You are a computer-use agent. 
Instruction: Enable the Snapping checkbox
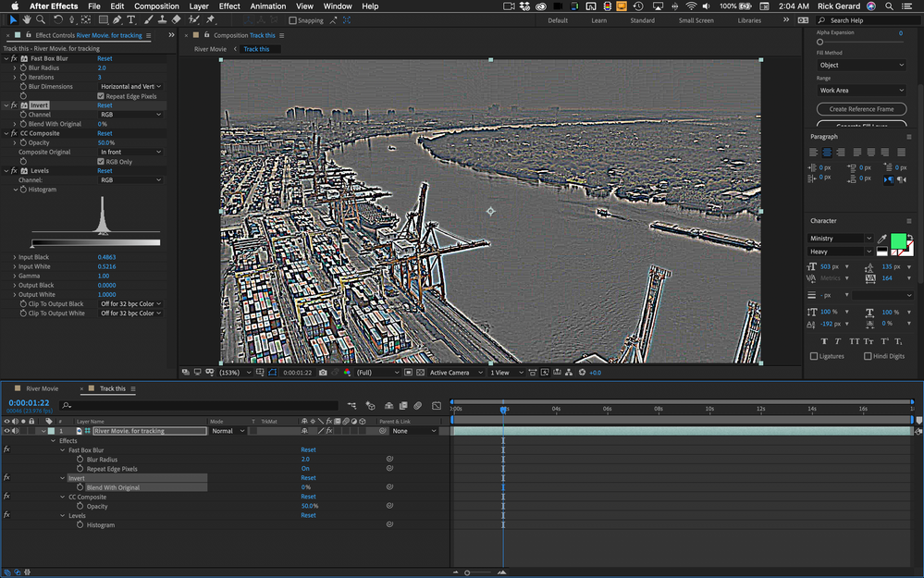(292, 20)
